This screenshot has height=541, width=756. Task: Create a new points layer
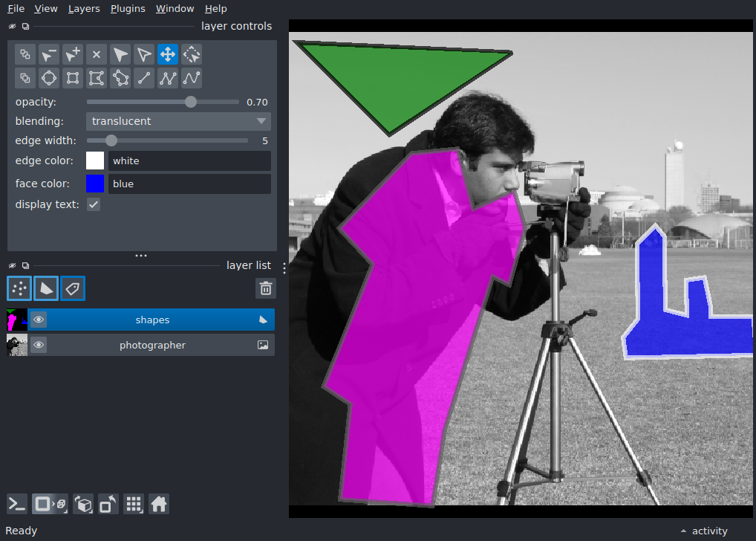click(x=19, y=288)
